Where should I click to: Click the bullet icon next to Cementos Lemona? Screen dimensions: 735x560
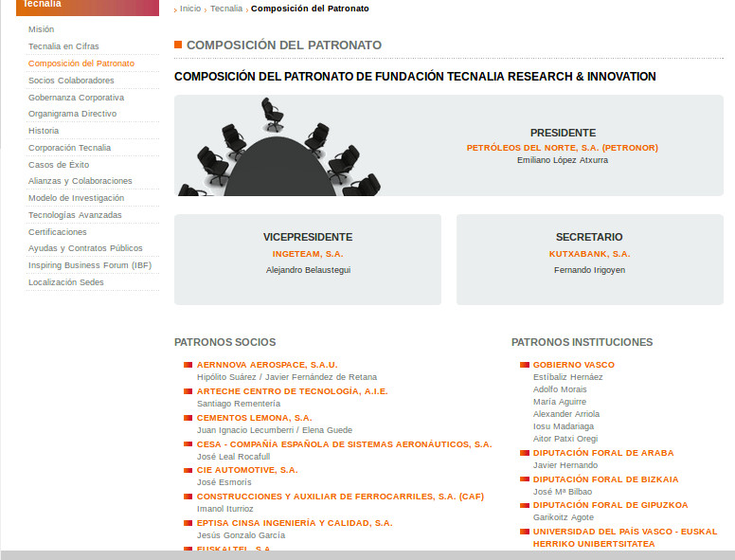tap(188, 418)
